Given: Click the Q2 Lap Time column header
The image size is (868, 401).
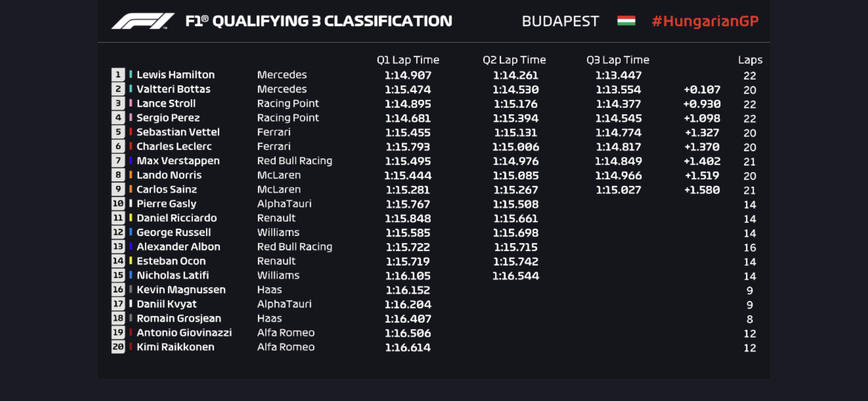Looking at the screenshot, I should (514, 60).
